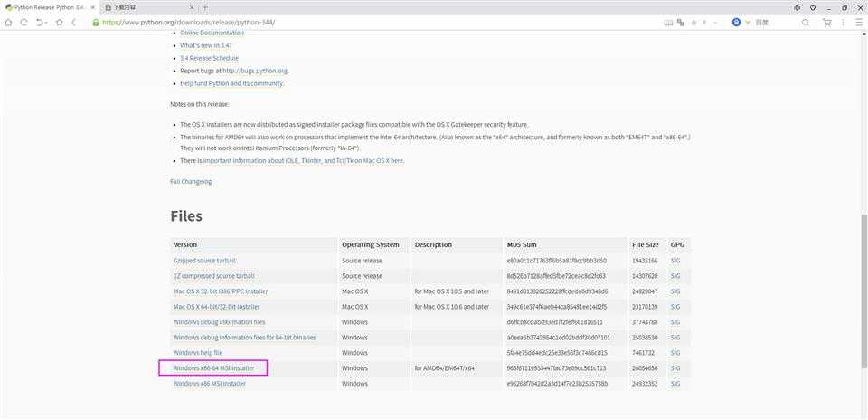
Task: Click the translate page icon
Action: click(x=680, y=23)
